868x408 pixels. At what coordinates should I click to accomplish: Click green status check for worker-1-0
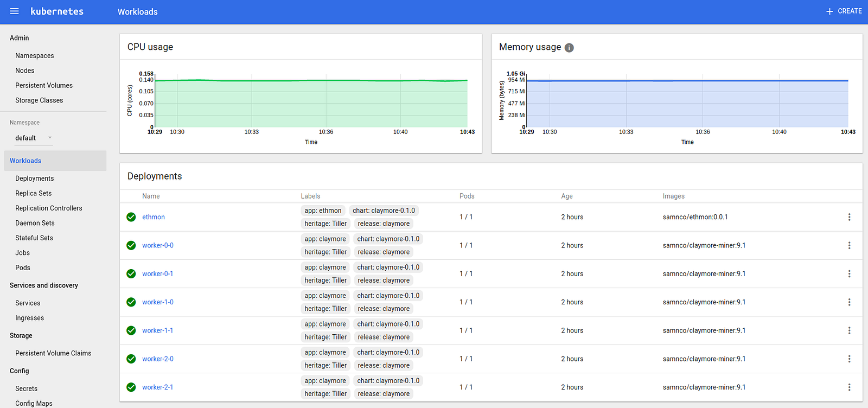click(131, 302)
